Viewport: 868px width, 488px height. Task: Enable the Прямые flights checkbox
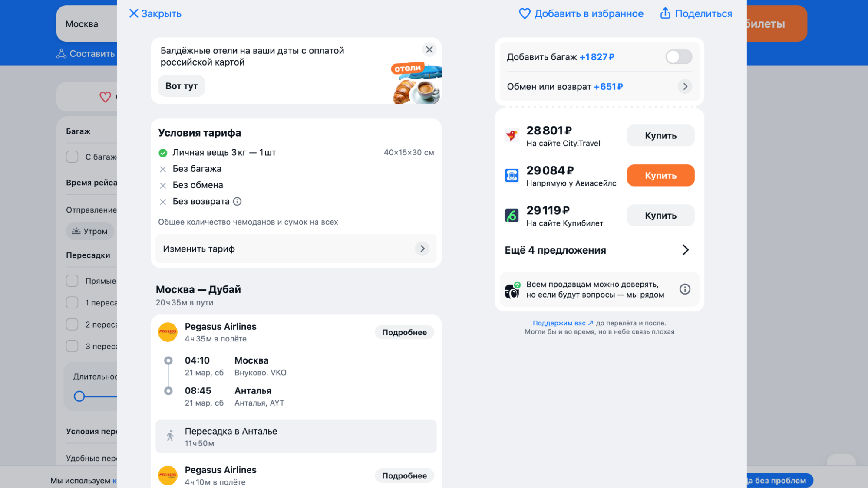pos(72,281)
